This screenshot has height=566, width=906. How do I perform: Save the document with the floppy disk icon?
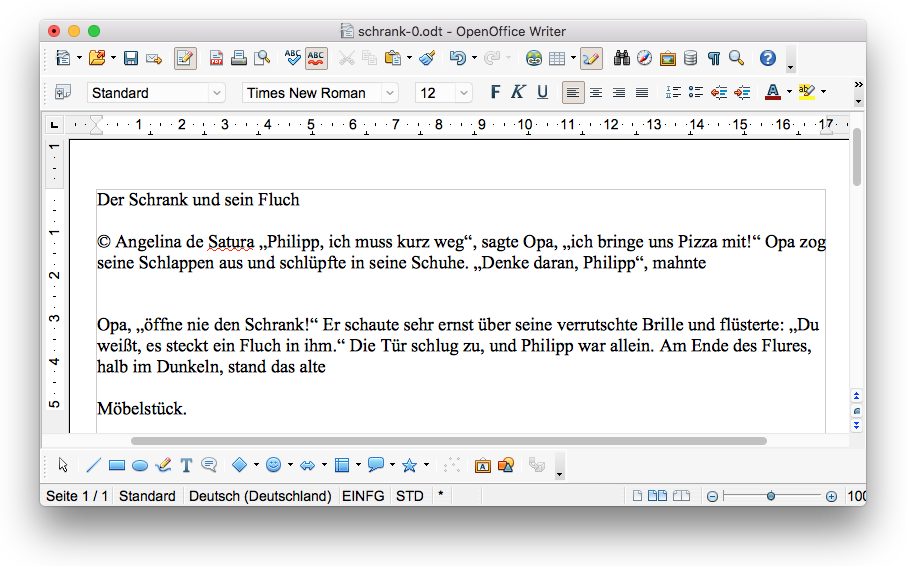(131, 58)
